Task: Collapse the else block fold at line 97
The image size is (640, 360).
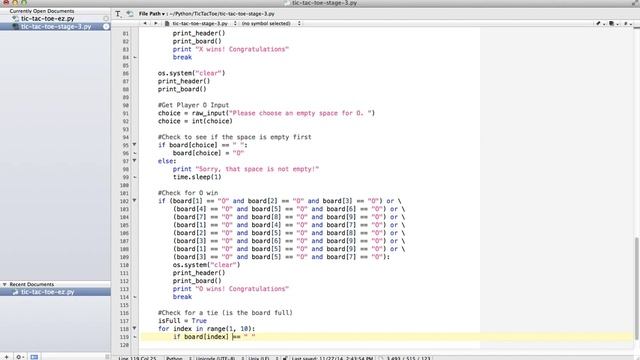Action: tap(134, 161)
